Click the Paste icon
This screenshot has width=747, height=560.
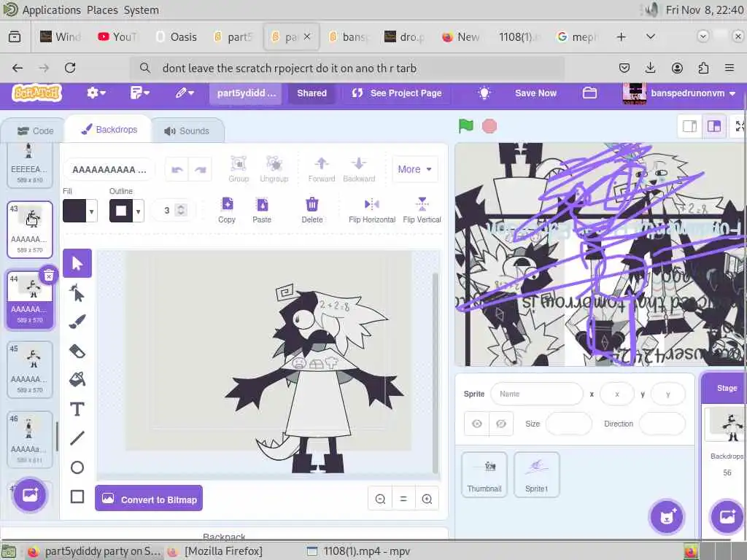pos(262,210)
